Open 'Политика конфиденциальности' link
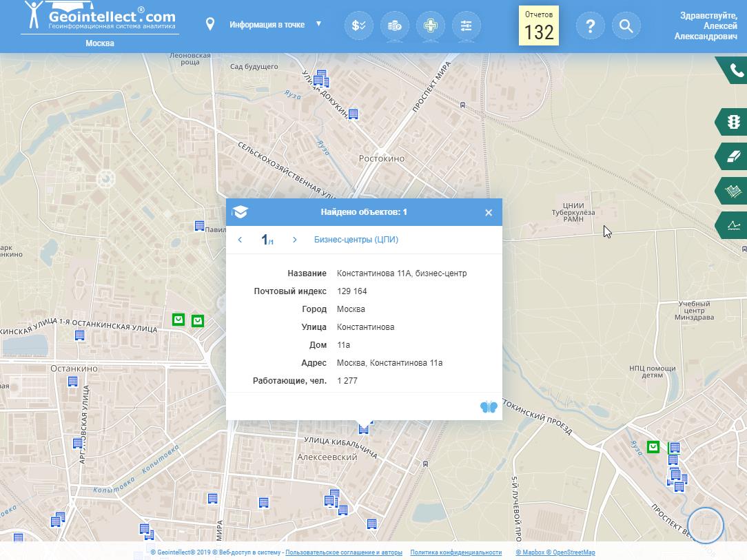747x560 pixels. 456,552
